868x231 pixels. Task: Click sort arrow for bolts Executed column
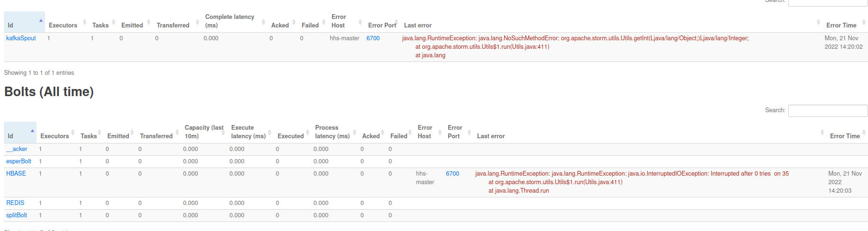tap(307, 133)
